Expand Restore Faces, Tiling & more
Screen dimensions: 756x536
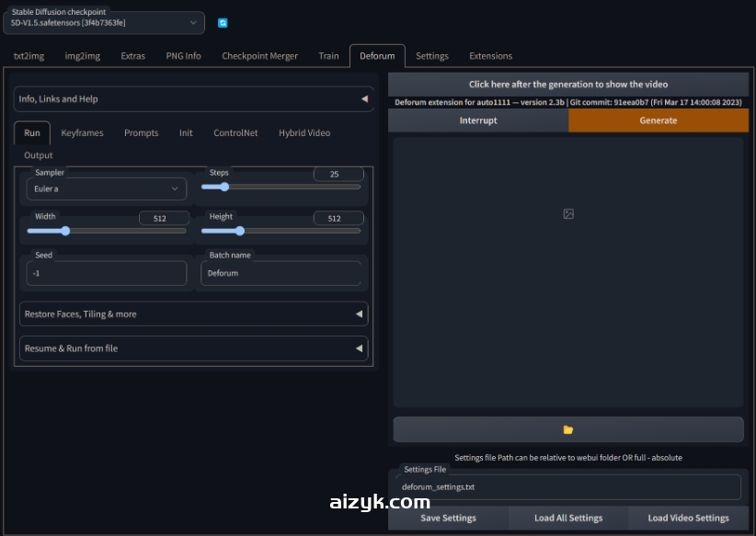193,314
